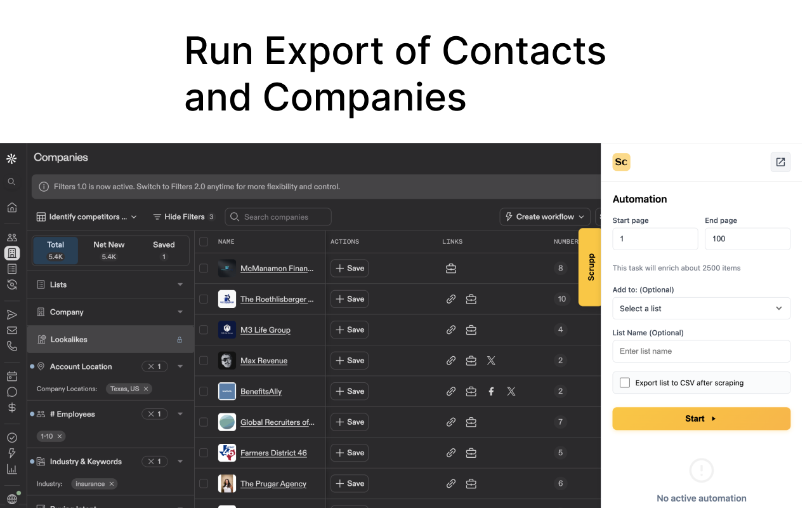Open the search icon in the left sidebar
812x508 pixels.
[x=11, y=182]
